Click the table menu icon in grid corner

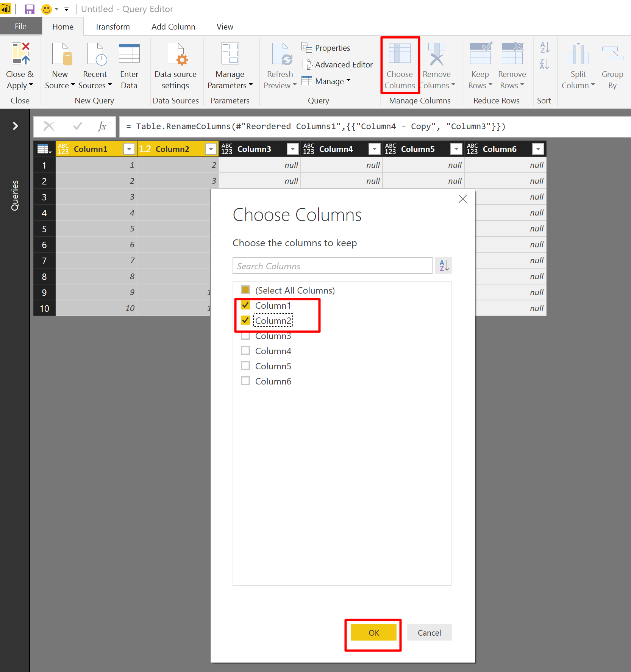(x=44, y=149)
